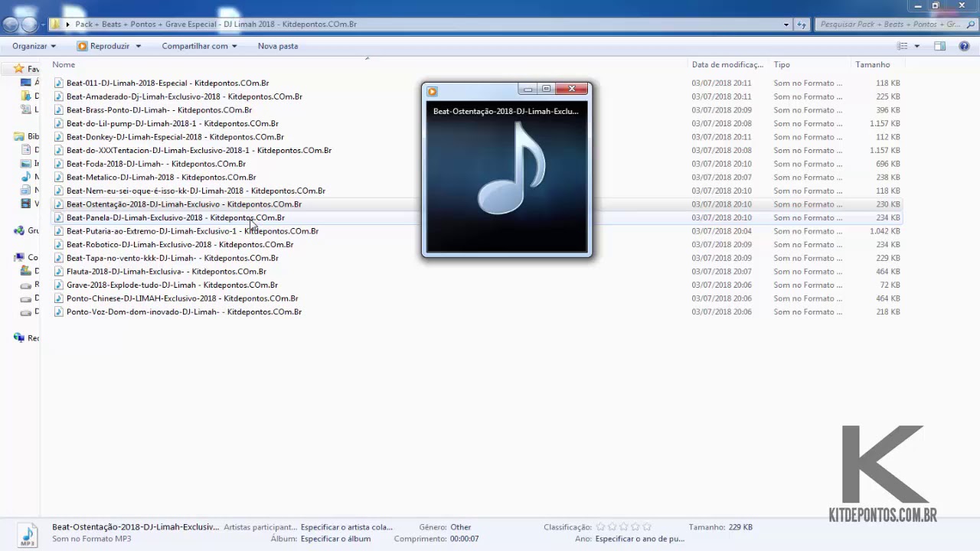Select file "Beat-Nem-eu-sei-oque-é-isso-kk-DJ-Limah-2018"
This screenshot has width=980, height=551.
click(x=196, y=191)
